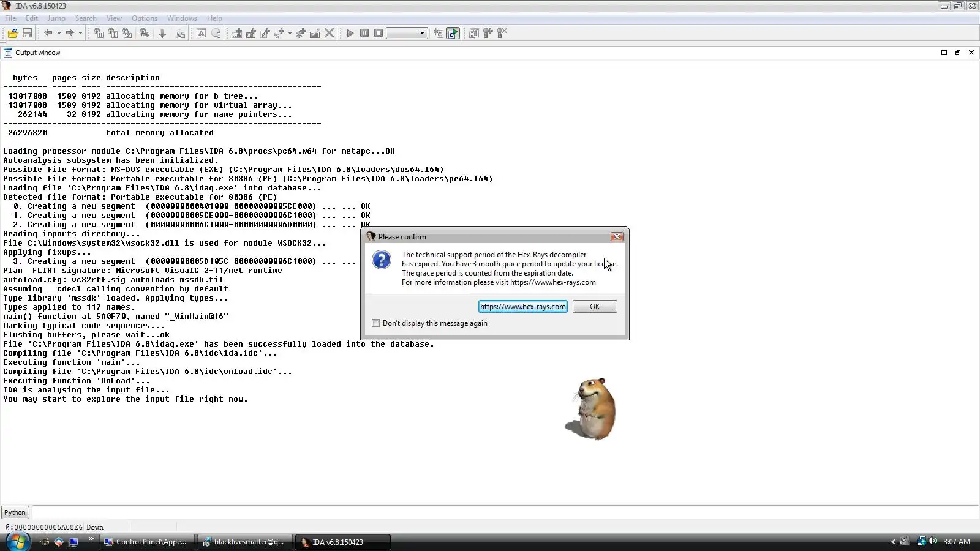Open the Search menu
980x551 pixels.
[x=86, y=18]
